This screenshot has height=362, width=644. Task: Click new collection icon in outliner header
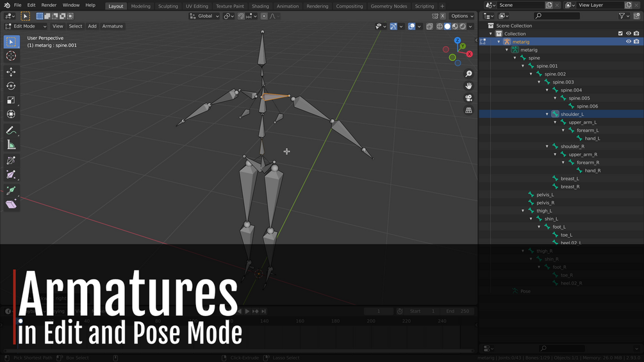[636, 16]
